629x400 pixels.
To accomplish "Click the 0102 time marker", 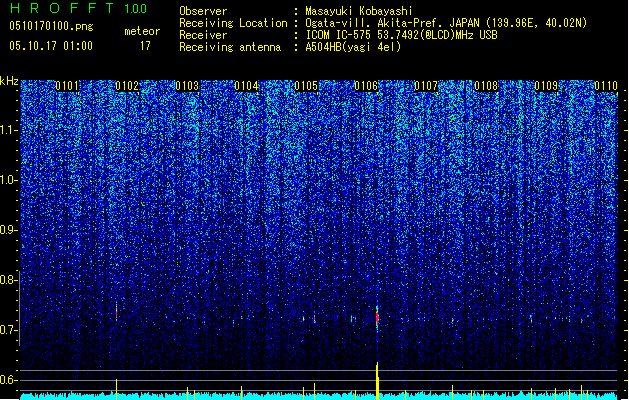I will click(127, 86).
